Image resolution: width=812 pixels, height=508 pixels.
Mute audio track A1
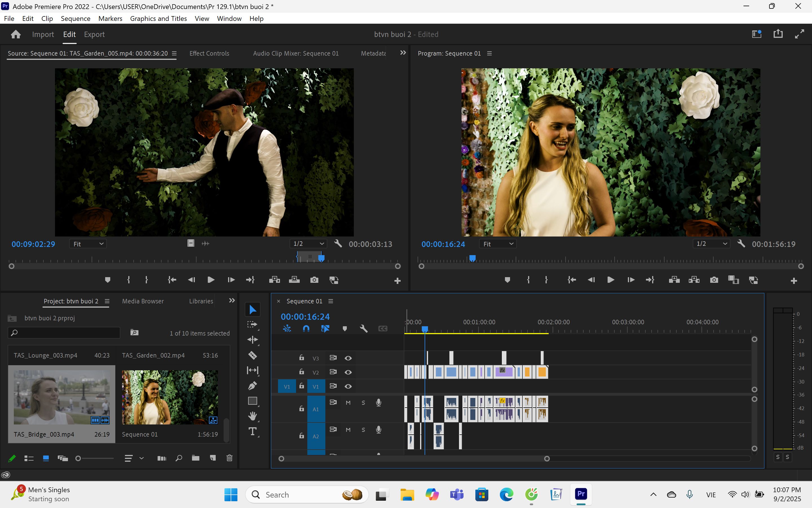coord(348,402)
